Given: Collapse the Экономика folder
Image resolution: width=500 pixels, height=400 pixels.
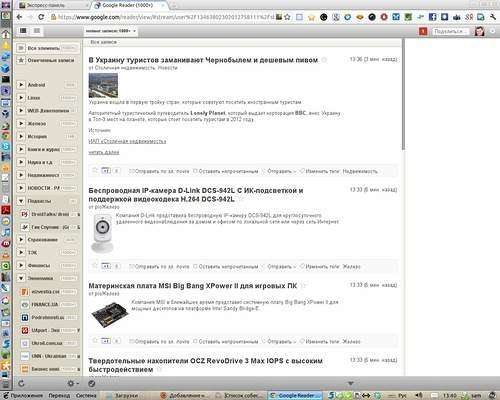Looking at the screenshot, I should (21, 278).
